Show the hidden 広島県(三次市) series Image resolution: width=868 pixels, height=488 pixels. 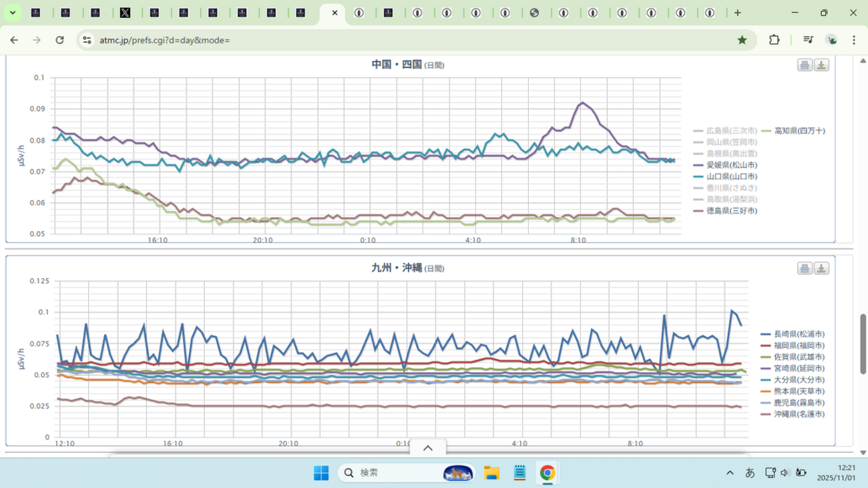[731, 131]
